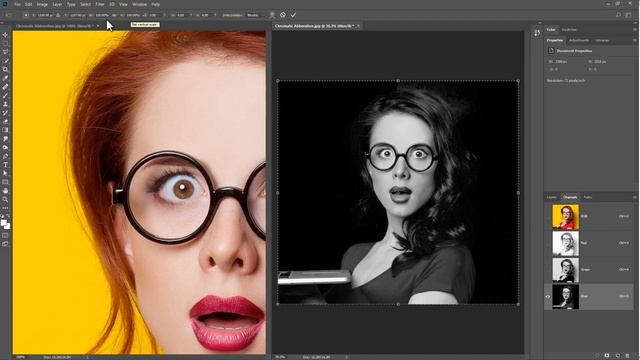Open the History panel icon
The width and height of the screenshot is (640, 360).
(x=537, y=33)
